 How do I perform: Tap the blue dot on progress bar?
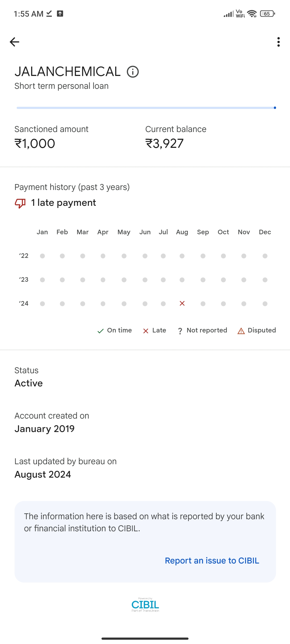[x=275, y=108]
